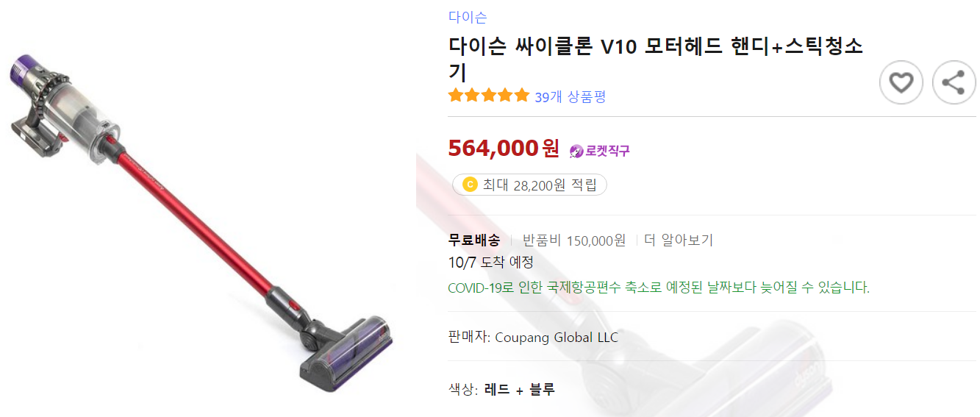The width and height of the screenshot is (980, 417).
Task: Click the green COVID-19 delay notice
Action: click(x=659, y=288)
